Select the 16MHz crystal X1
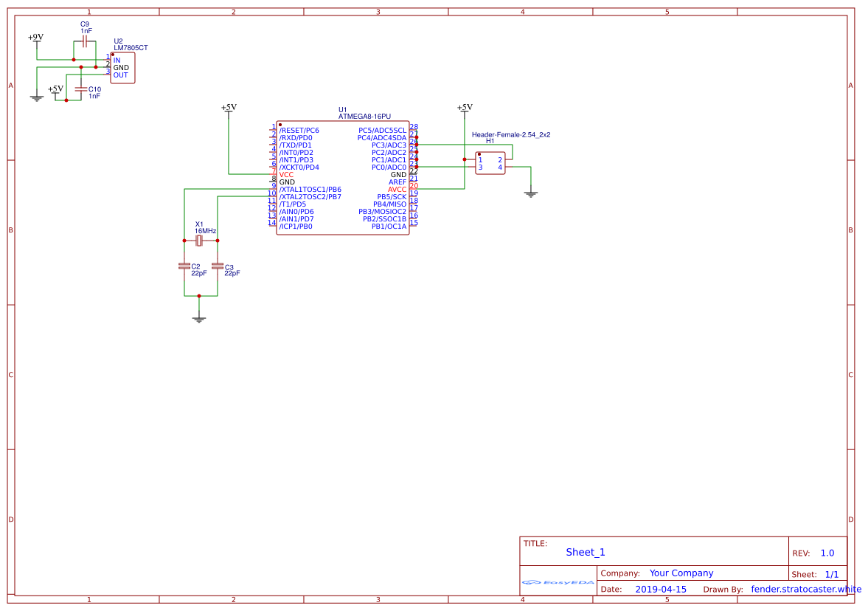 (199, 241)
